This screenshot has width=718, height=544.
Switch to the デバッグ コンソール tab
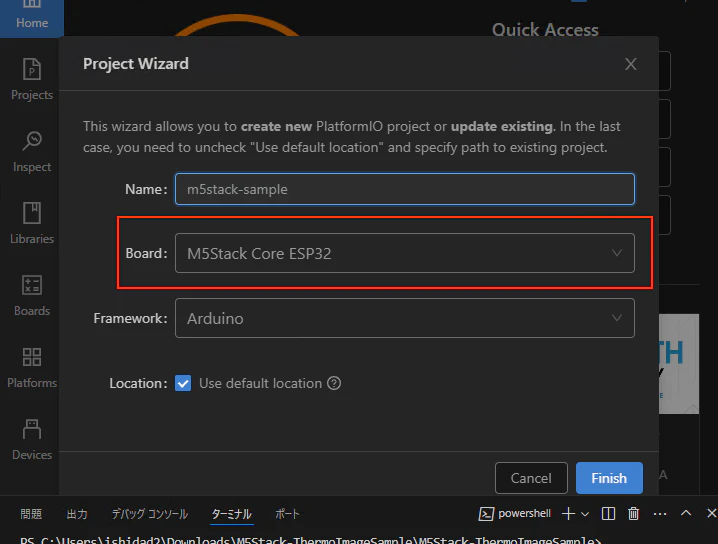(150, 514)
